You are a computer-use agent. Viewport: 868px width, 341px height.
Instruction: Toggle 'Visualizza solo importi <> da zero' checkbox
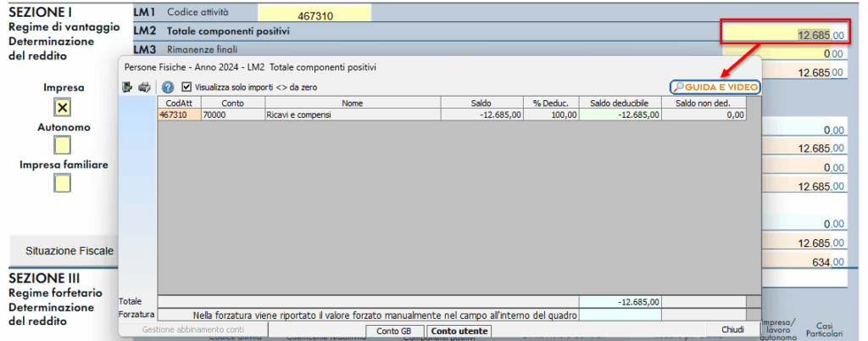pos(187,87)
